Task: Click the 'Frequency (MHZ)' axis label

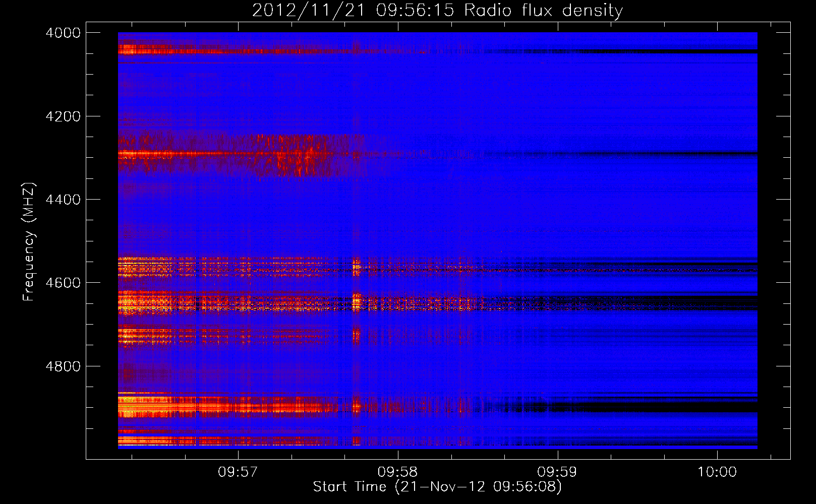Action: click(x=29, y=241)
